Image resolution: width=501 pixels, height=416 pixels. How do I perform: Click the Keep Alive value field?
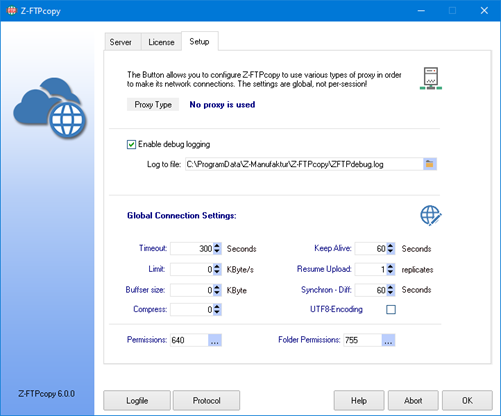coord(371,249)
